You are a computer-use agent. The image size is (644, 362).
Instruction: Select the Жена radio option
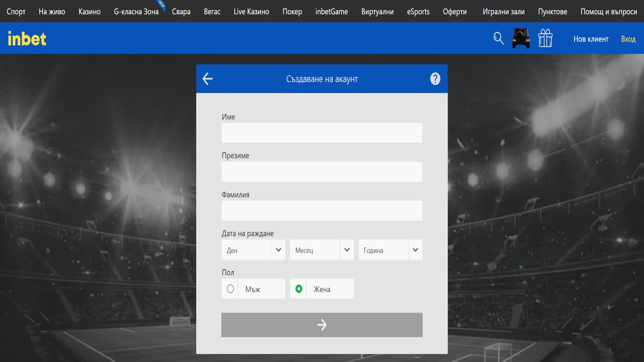pos(299,289)
